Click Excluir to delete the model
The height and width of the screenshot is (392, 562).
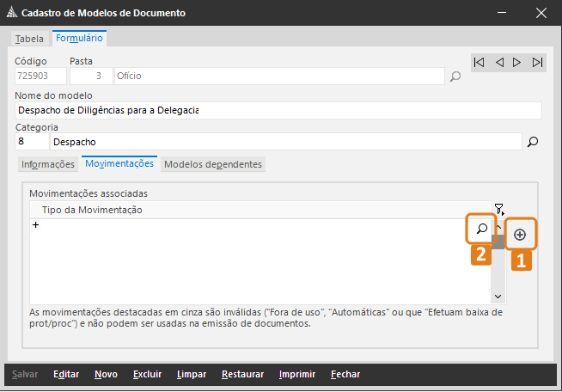tap(147, 374)
